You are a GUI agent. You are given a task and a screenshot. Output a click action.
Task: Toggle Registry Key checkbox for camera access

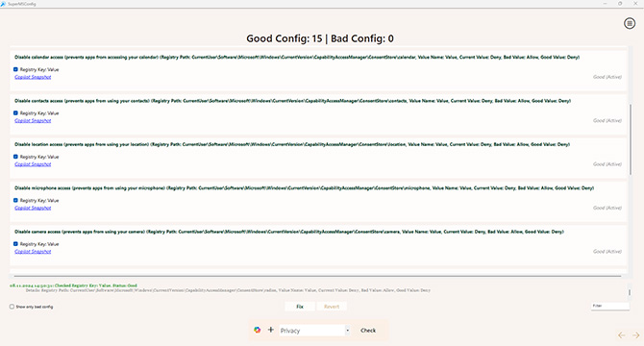[15, 244]
